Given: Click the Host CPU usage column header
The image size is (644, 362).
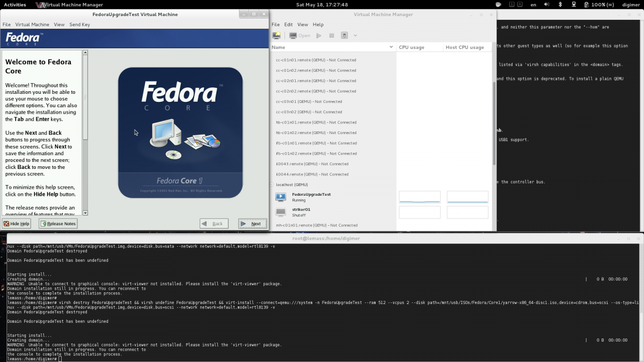Looking at the screenshot, I should click(465, 47).
